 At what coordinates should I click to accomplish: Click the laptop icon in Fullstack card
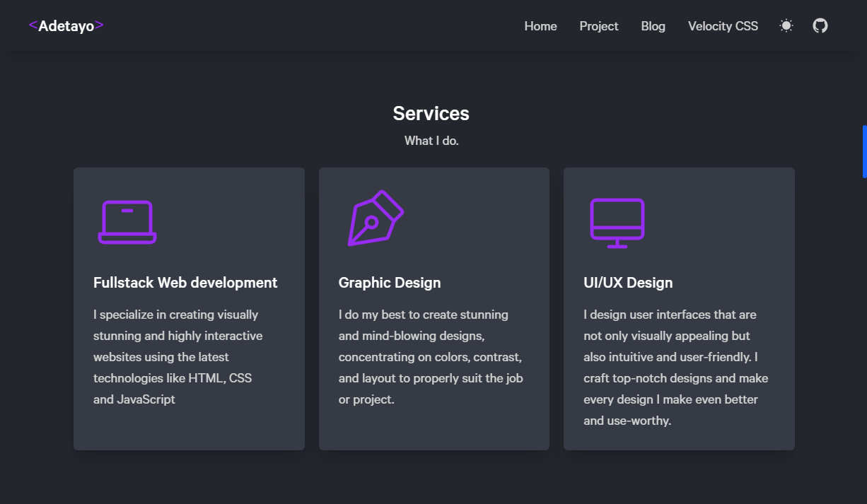(x=127, y=223)
